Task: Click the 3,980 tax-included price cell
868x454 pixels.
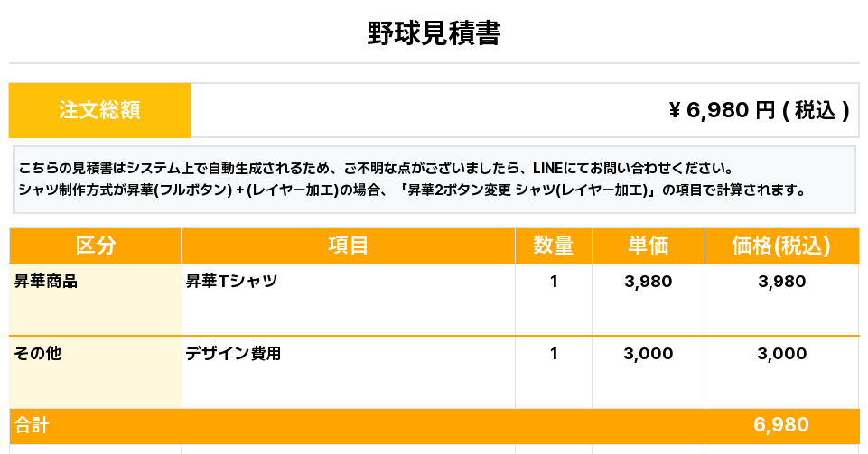Action: pyautogui.click(x=781, y=282)
